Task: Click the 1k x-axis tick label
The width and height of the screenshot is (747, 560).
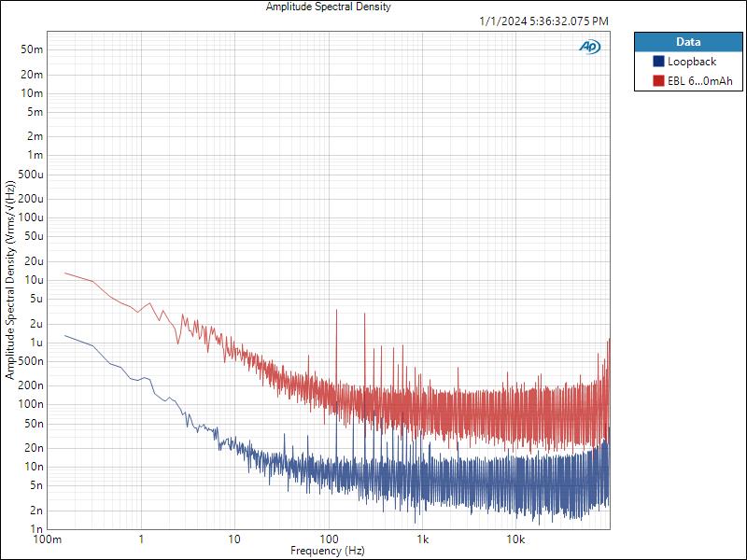Action: [x=423, y=539]
